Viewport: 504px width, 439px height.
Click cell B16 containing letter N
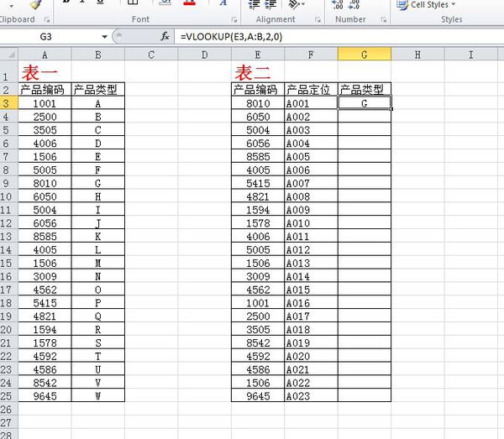tap(98, 276)
